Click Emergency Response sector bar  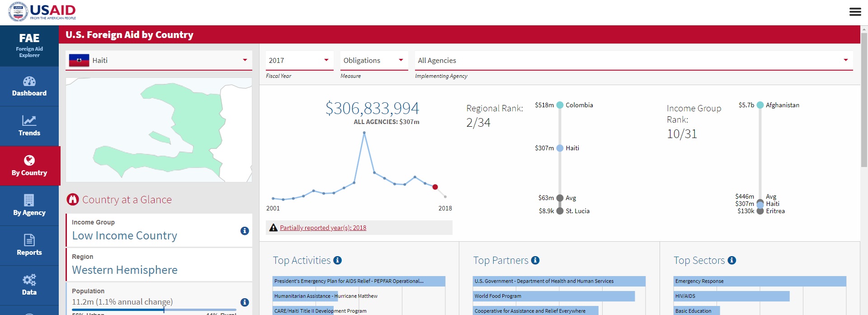click(x=760, y=281)
